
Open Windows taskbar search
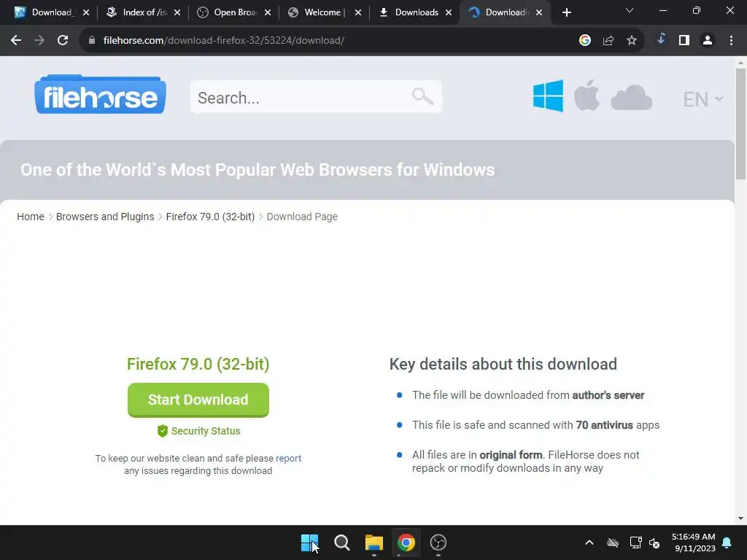[x=341, y=542]
